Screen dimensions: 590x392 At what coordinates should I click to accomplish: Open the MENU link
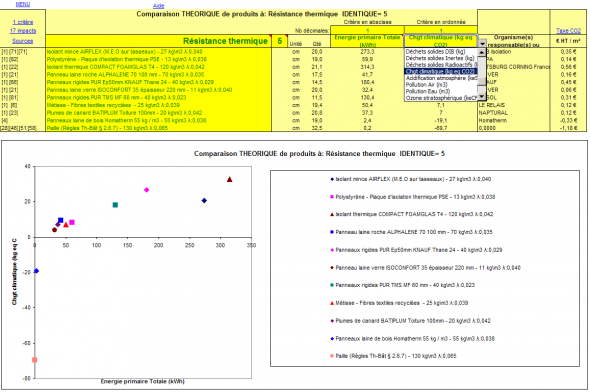[x=23, y=4]
